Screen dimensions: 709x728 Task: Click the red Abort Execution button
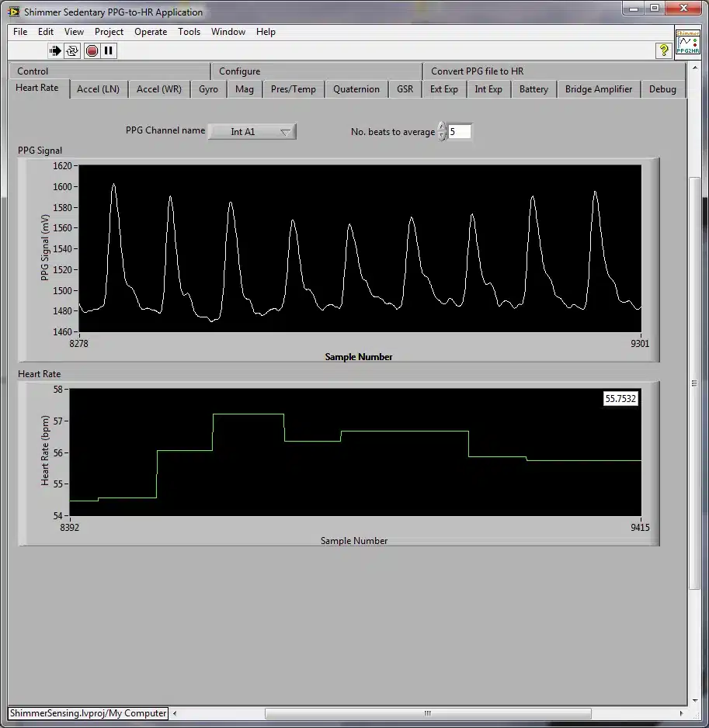pyautogui.click(x=92, y=50)
